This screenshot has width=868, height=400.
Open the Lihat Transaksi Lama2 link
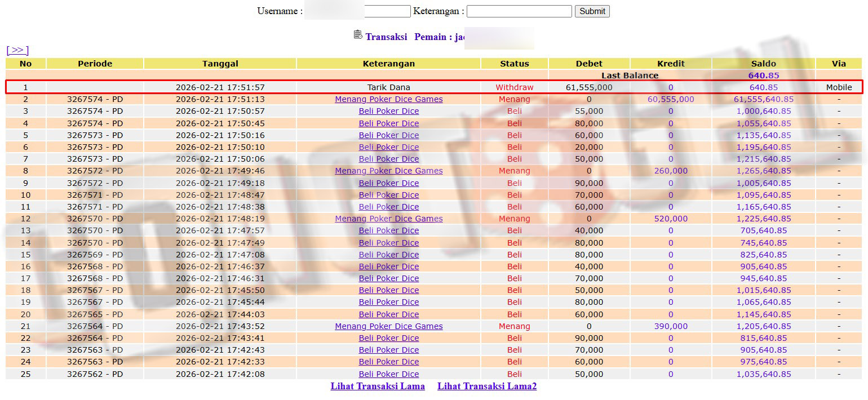[x=487, y=386]
